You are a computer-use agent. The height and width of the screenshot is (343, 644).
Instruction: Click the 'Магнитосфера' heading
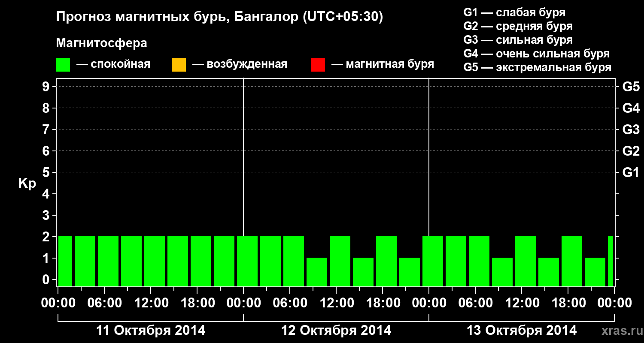pos(101,43)
